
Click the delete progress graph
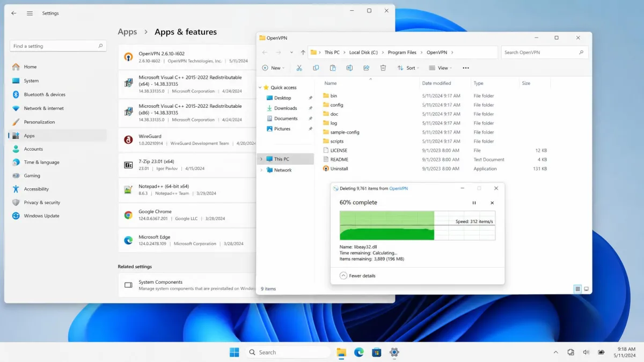point(418,225)
